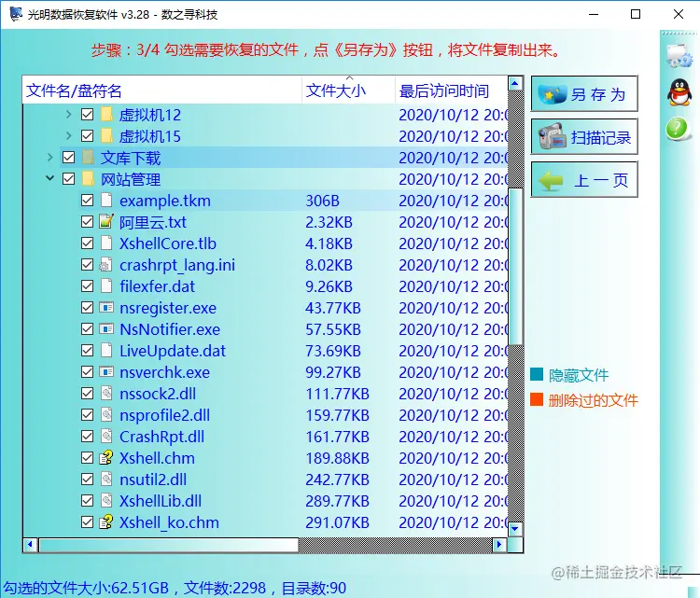The image size is (700, 598).
Task: Go back with the 上一页 button
Action: pyautogui.click(x=584, y=179)
